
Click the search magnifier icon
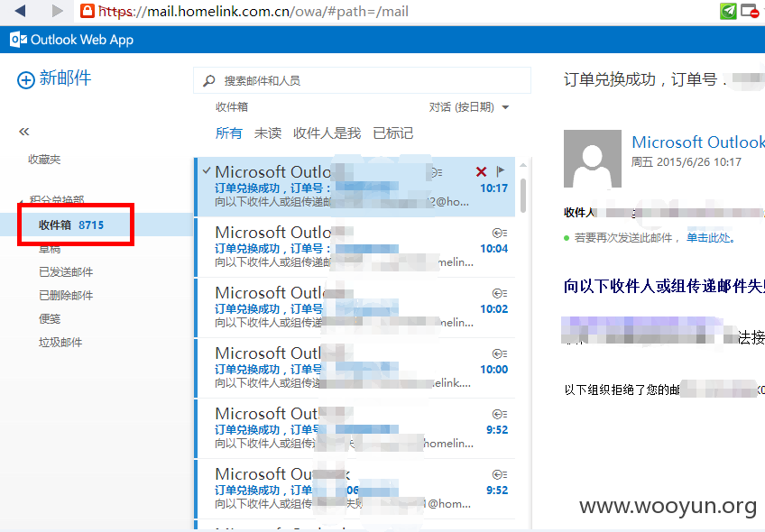[x=208, y=80]
